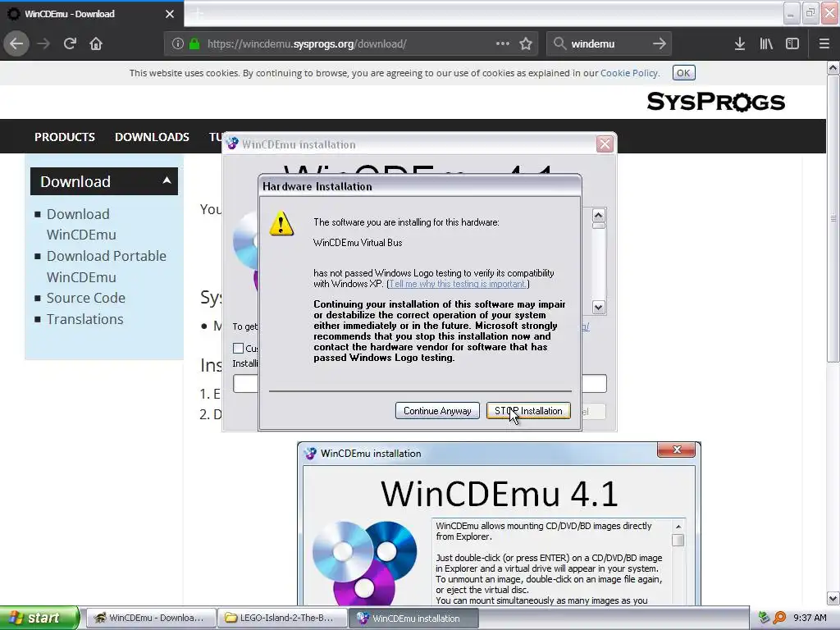Switch to WinCDEmu installation taskbar item

413,618
